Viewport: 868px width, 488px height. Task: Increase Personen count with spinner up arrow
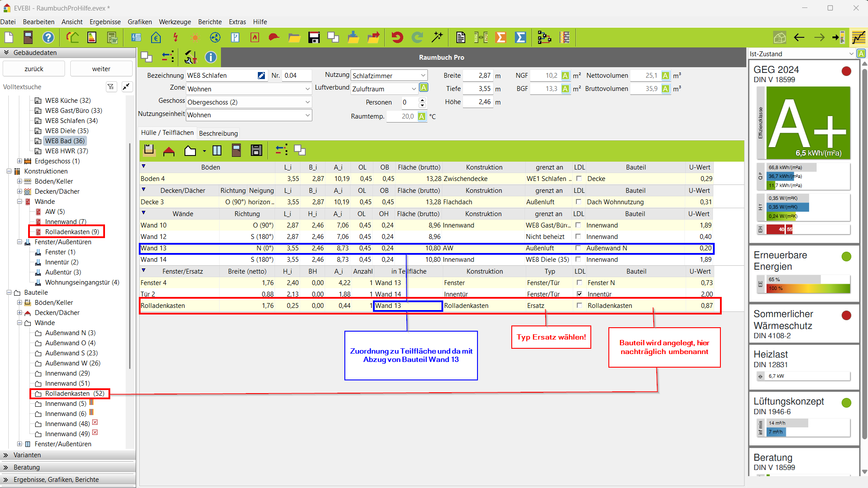(x=422, y=100)
